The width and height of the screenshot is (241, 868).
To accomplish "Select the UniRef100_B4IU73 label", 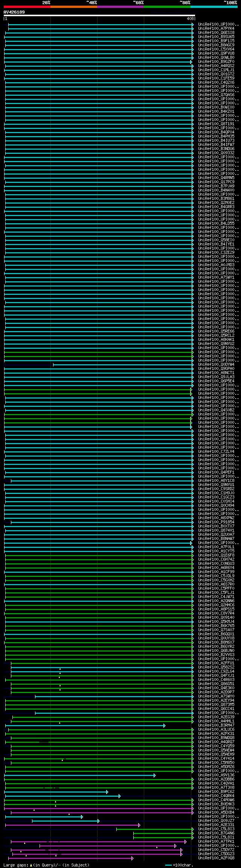I will coord(216,140).
